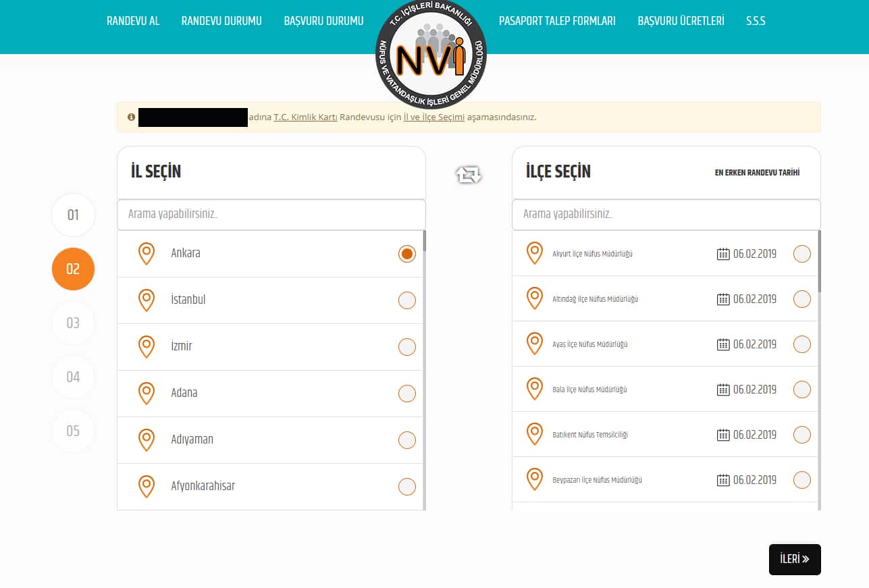Viewport: 869px width, 588px height.
Task: Choose the Ayaş İlçe Nüfus Müdürlüğü radio button
Action: click(x=801, y=344)
